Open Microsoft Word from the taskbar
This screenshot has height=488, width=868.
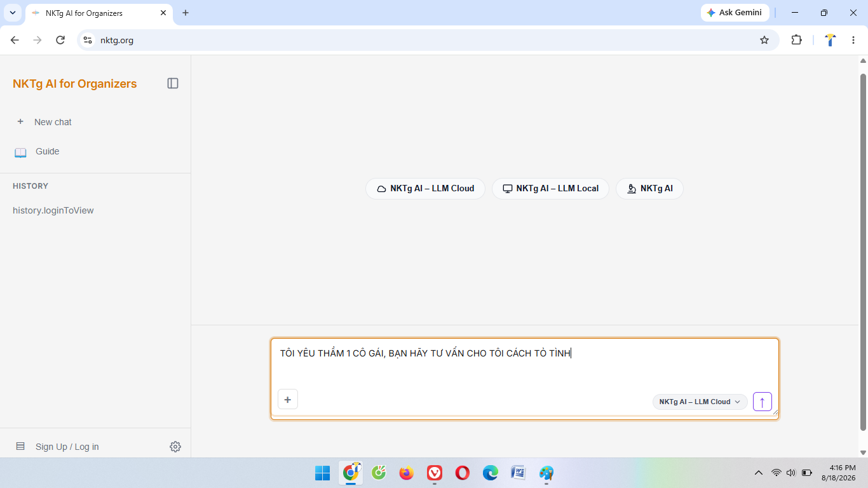pyautogui.click(x=519, y=473)
